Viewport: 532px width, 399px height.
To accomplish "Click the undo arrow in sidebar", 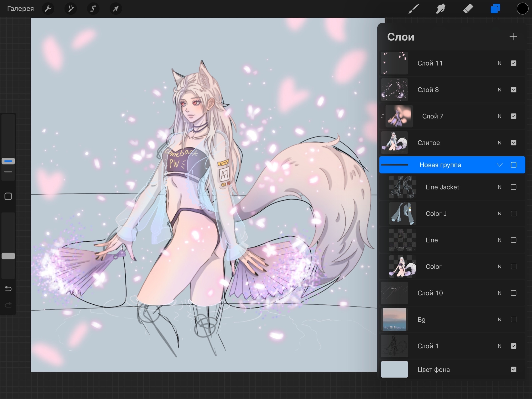I will pyautogui.click(x=8, y=288).
